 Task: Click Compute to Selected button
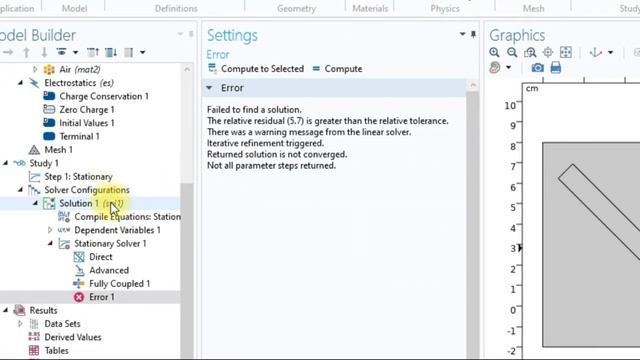(256, 69)
